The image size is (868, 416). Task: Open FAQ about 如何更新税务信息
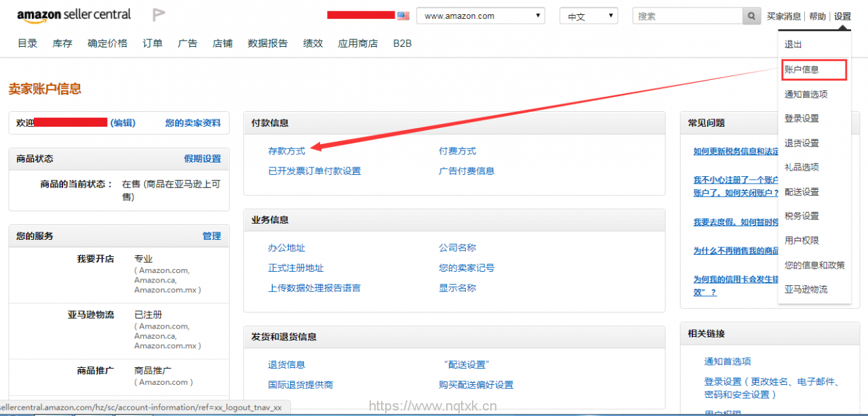(736, 151)
